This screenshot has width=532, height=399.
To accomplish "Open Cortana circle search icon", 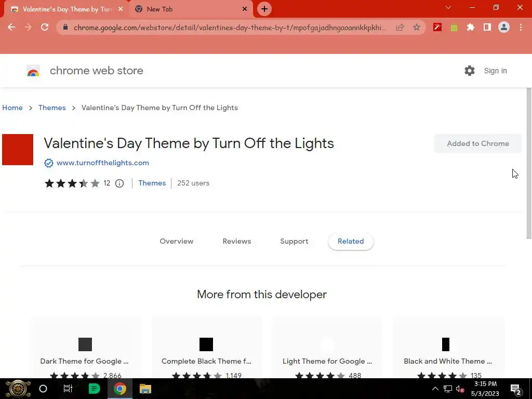I will point(43,389).
